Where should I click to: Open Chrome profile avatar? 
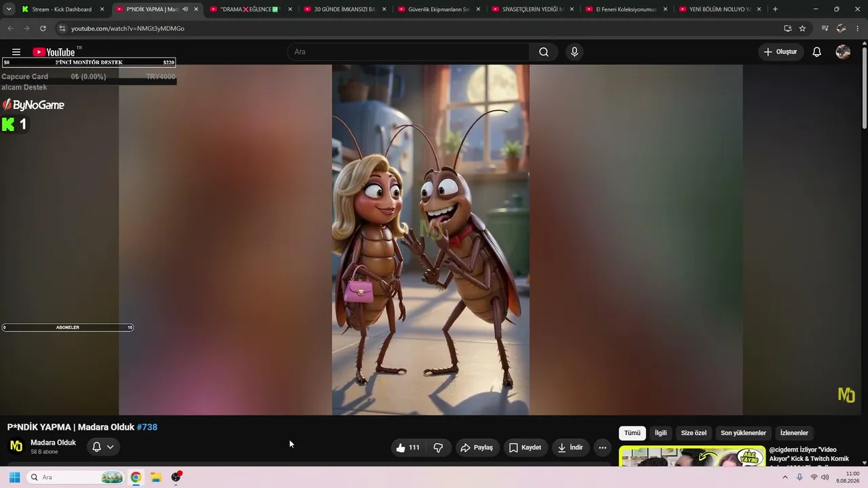[x=841, y=28]
